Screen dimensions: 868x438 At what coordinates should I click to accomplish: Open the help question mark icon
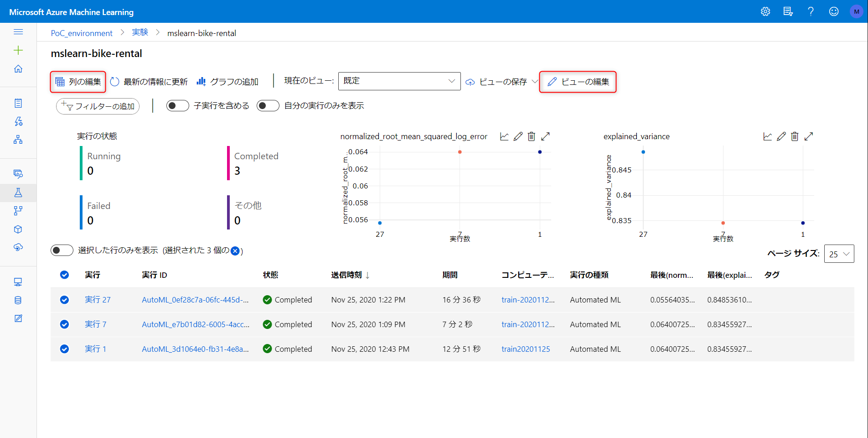[x=811, y=12]
